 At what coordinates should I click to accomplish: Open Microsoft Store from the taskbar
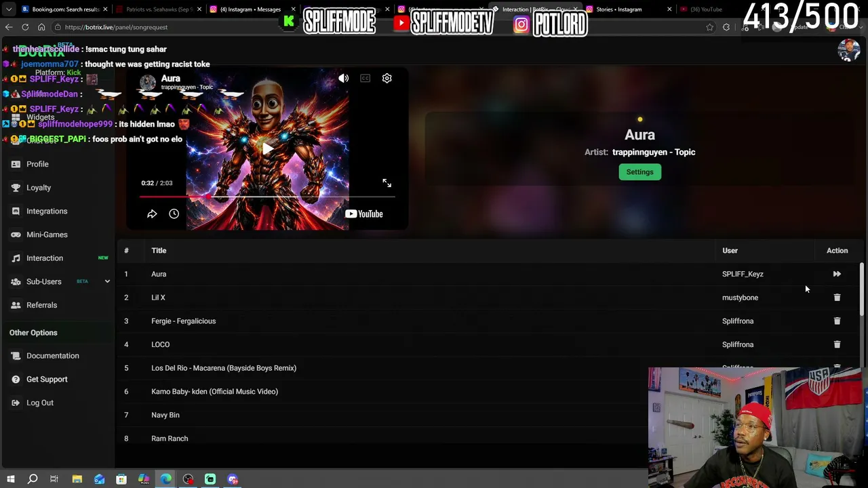[x=121, y=480]
